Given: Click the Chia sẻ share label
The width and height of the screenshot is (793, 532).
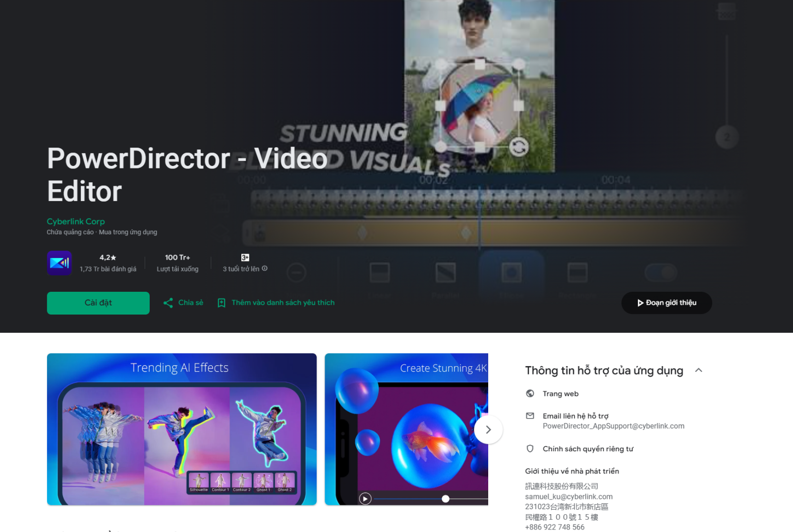Looking at the screenshot, I should pyautogui.click(x=191, y=303).
